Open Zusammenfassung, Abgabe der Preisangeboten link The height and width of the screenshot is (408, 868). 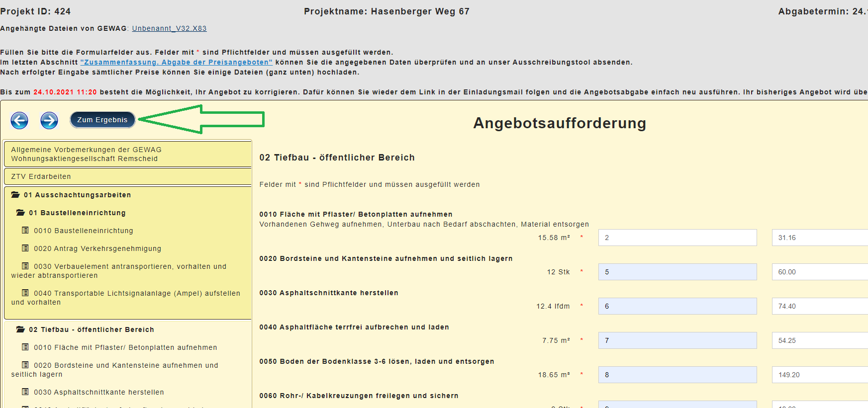pyautogui.click(x=176, y=63)
